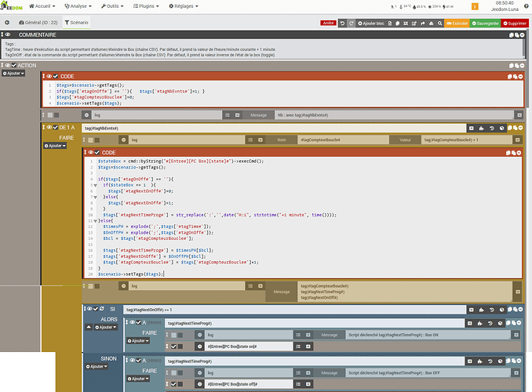Open the orange notification badge
532x392 pixels.
(x=475, y=6)
